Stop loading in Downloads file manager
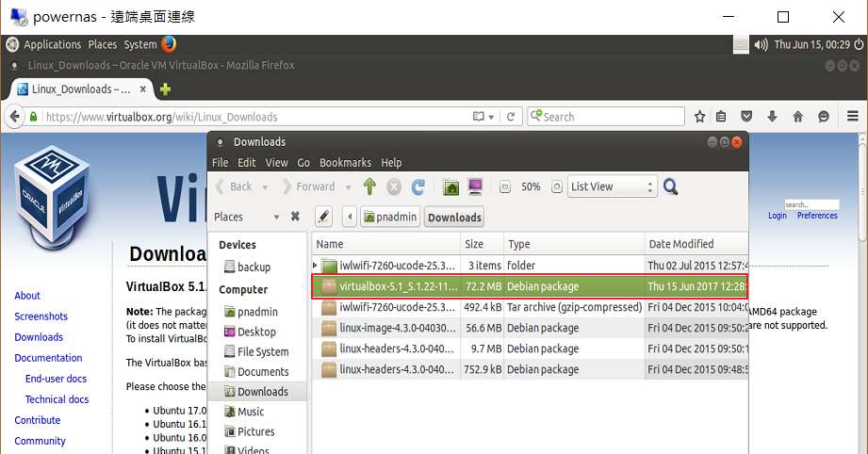The width and height of the screenshot is (868, 454). coord(394,186)
